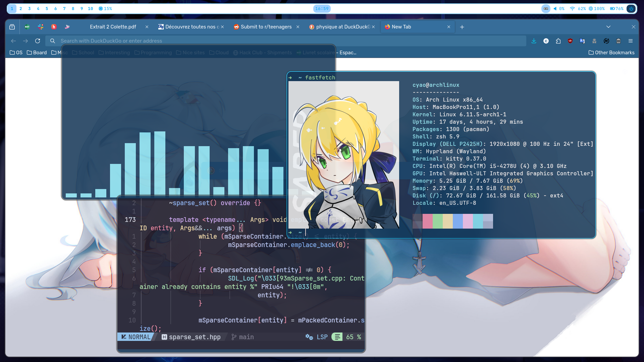Click the Kernel: Linux 6.11.5-arch1-1 line
644x362 pixels.
(x=459, y=115)
